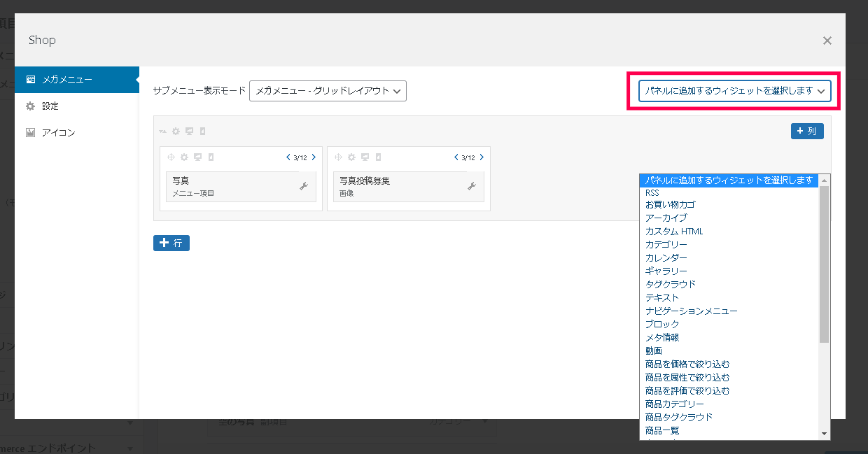Open settings gear of 写真投稿募集 column
This screenshot has width=868, height=454.
coord(352,157)
